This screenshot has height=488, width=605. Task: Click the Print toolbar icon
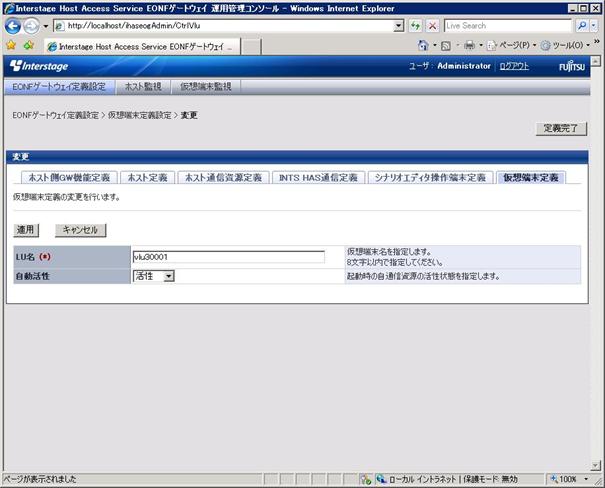click(x=469, y=46)
